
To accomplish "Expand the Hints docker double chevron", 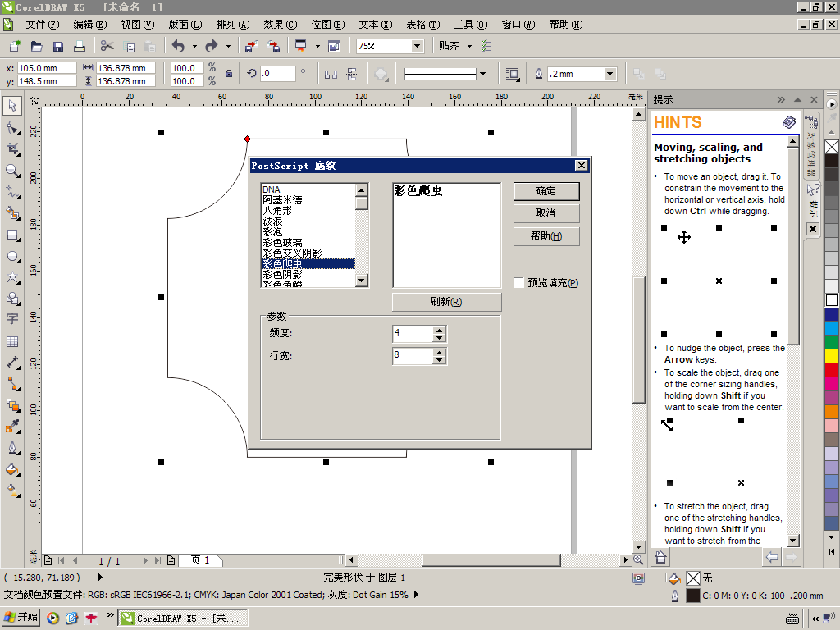I will pos(781,99).
